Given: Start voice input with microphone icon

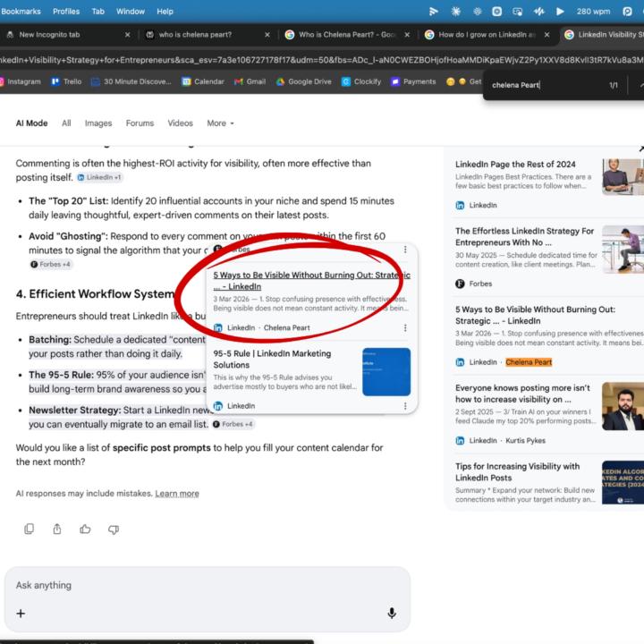Looking at the screenshot, I should coord(392,614).
